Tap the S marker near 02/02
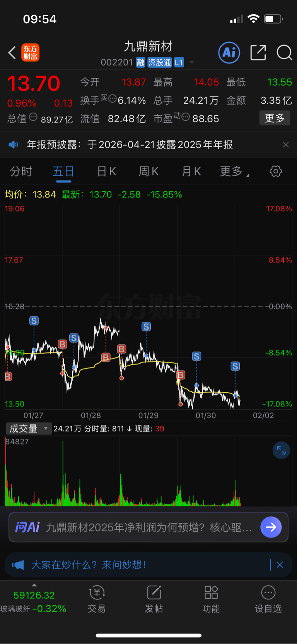297x644 pixels. 235,366
